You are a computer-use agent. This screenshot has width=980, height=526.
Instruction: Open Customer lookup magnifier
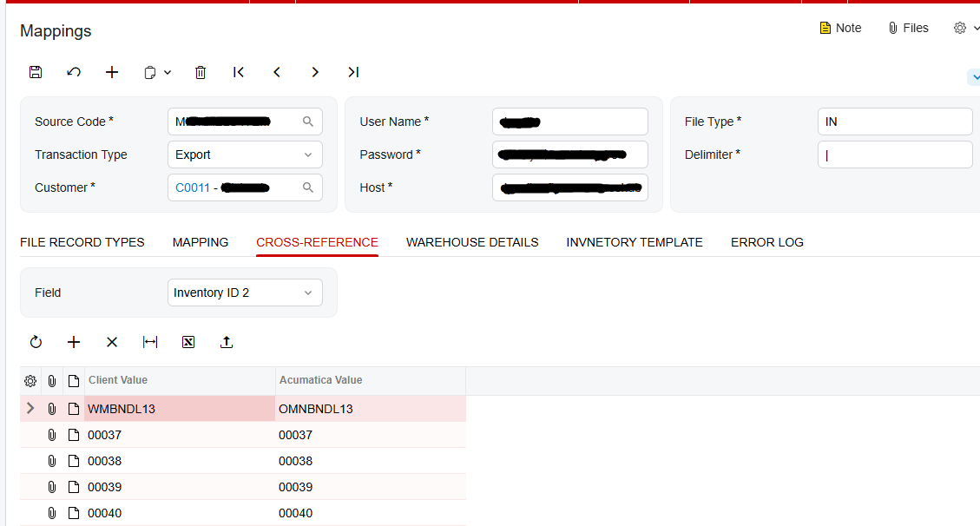[308, 187]
